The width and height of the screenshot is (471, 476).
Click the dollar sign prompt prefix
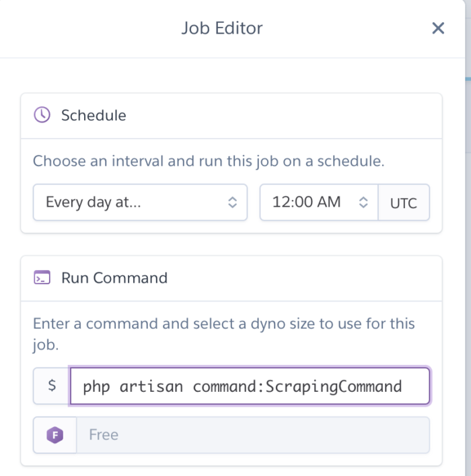coord(52,386)
